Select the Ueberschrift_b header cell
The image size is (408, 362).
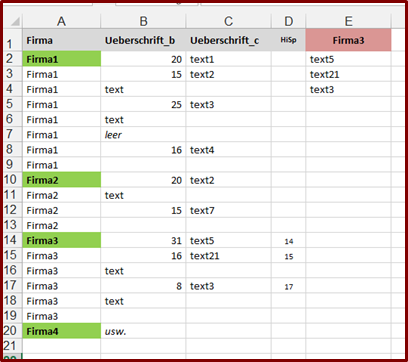[x=143, y=40]
